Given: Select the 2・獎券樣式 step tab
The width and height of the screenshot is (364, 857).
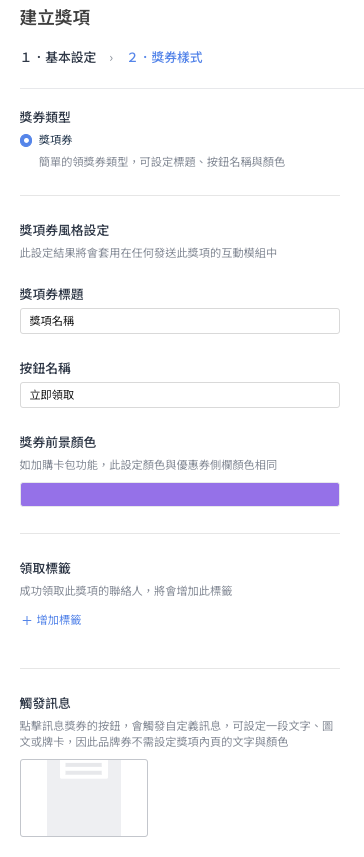Looking at the screenshot, I should pyautogui.click(x=165, y=57).
